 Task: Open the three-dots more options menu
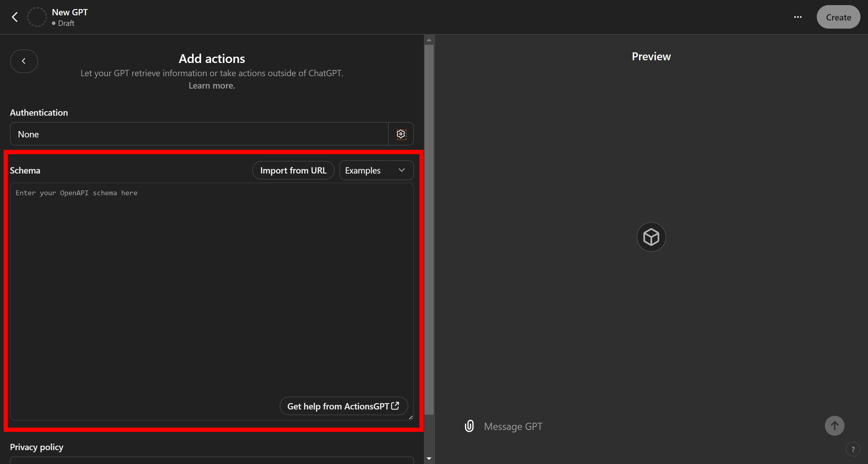(x=798, y=17)
